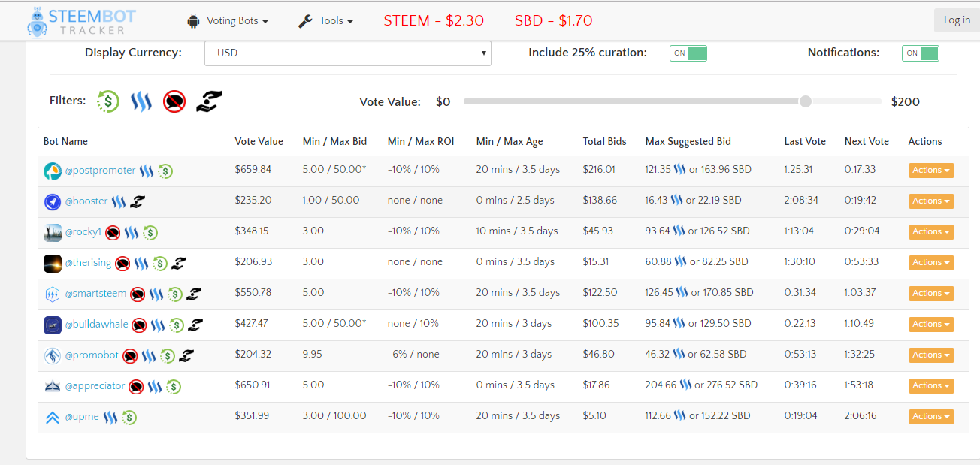Click the 0:17:33 next vote cell
Viewport: 980px width, 465px height.
[x=861, y=170]
